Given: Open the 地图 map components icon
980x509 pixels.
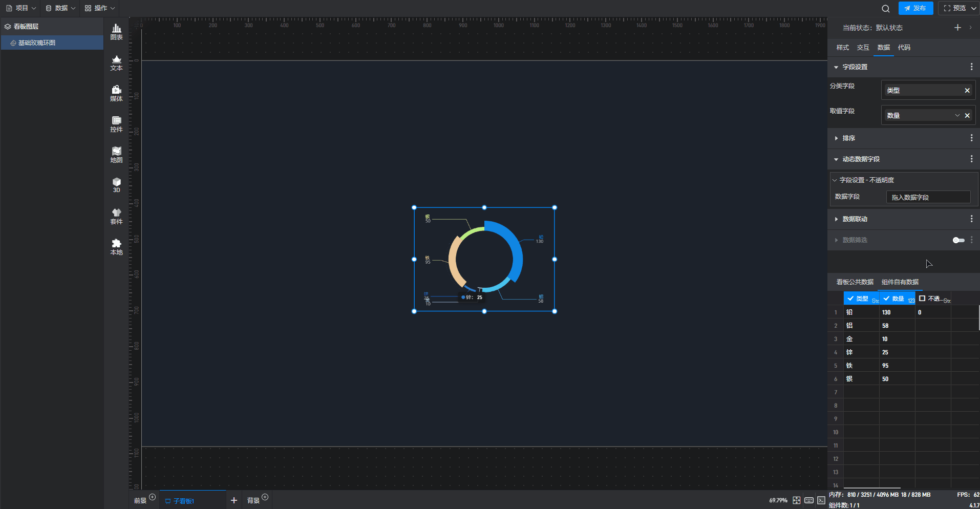Looking at the screenshot, I should tap(116, 155).
